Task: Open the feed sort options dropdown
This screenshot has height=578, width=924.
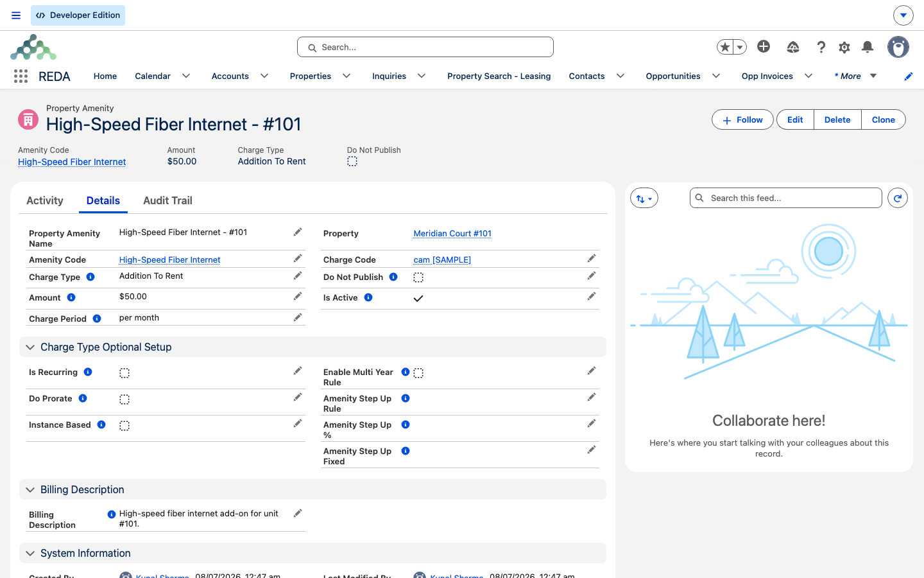Action: (x=644, y=198)
